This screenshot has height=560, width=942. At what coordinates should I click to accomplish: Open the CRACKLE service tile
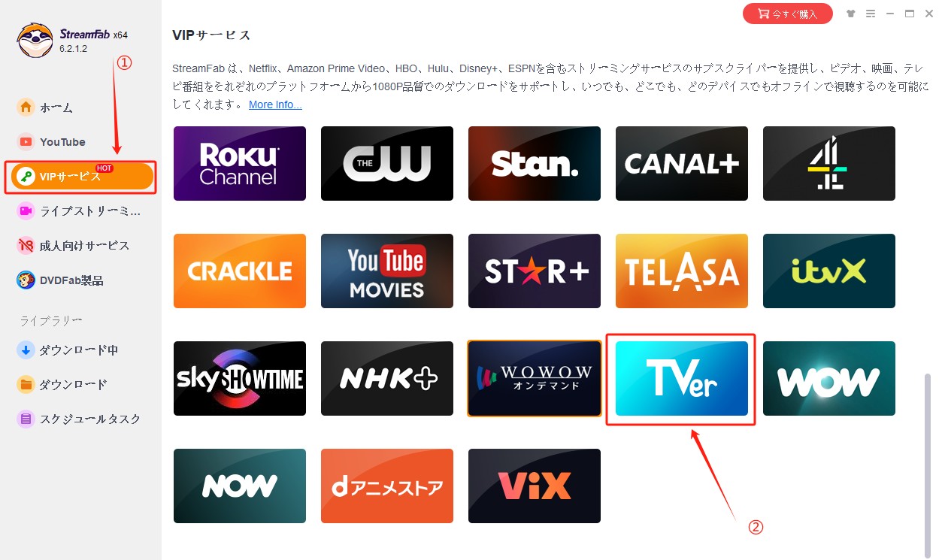click(x=240, y=271)
